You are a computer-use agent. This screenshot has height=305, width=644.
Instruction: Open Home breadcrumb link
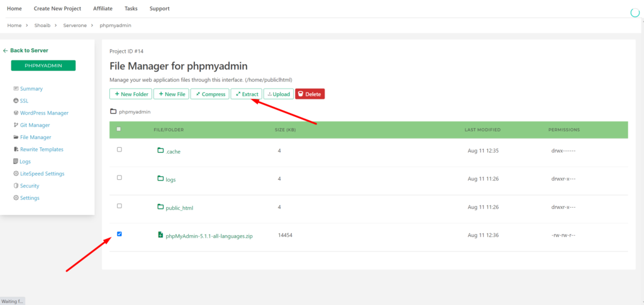14,25
